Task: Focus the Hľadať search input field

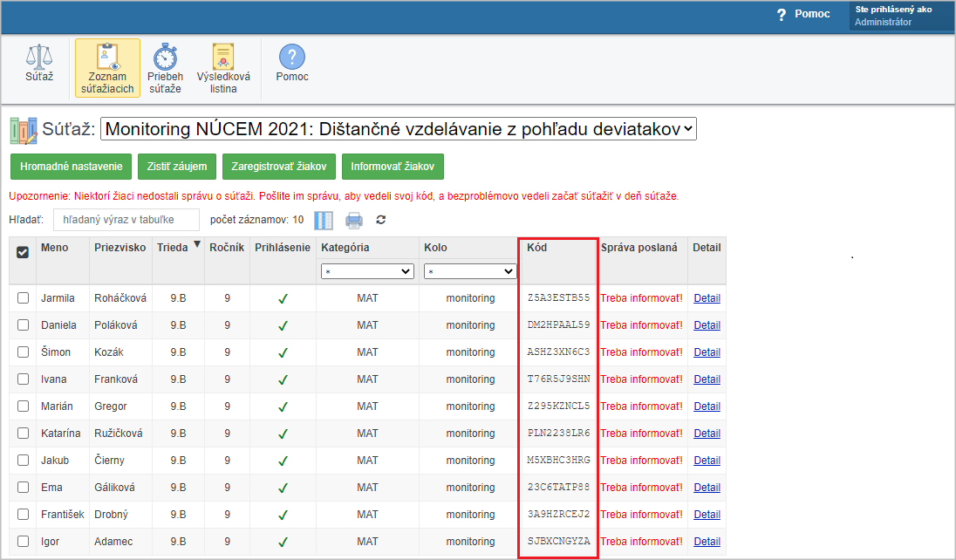Action: pos(126,220)
